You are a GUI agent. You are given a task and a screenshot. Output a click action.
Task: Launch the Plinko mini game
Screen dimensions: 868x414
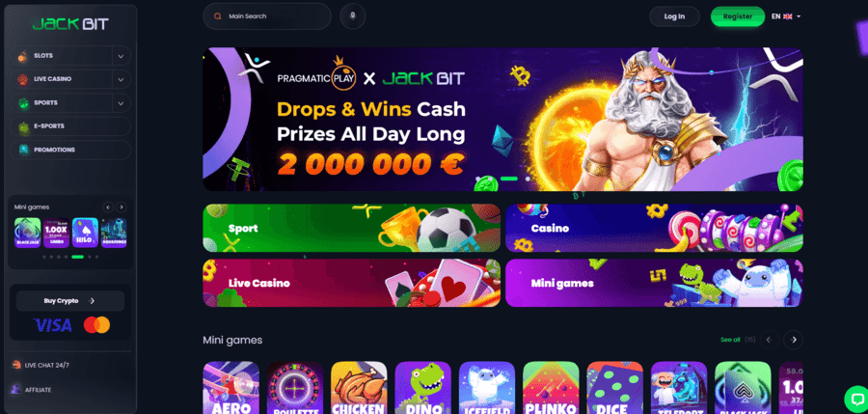pyautogui.click(x=551, y=388)
